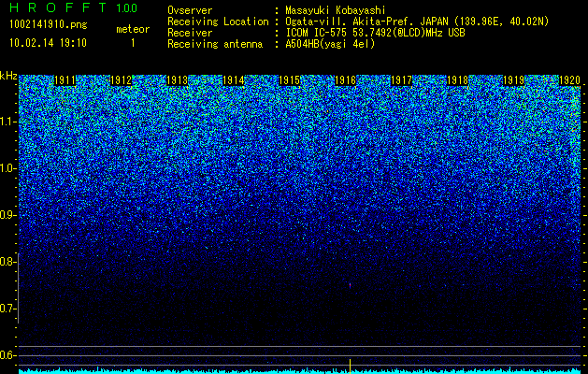The height and width of the screenshot is (374, 588).
Task: Click the cyan signal level strip at bottom
Action: click(x=300, y=371)
